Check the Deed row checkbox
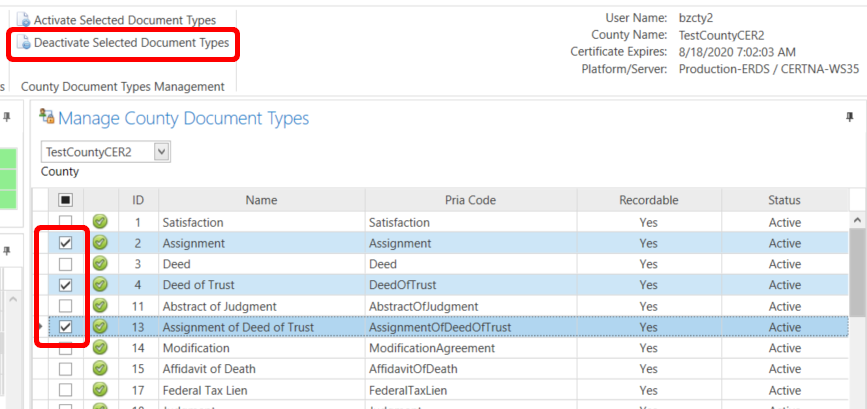 tap(65, 264)
